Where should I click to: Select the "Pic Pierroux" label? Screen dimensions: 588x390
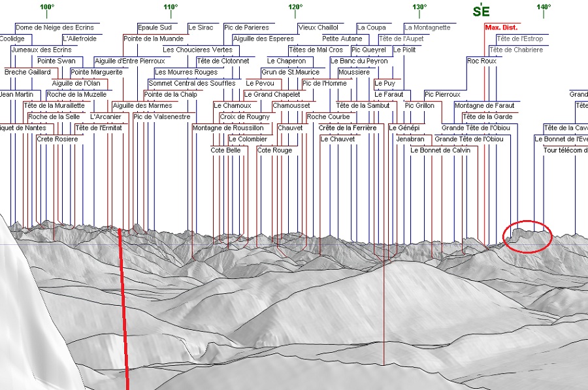coord(442,95)
